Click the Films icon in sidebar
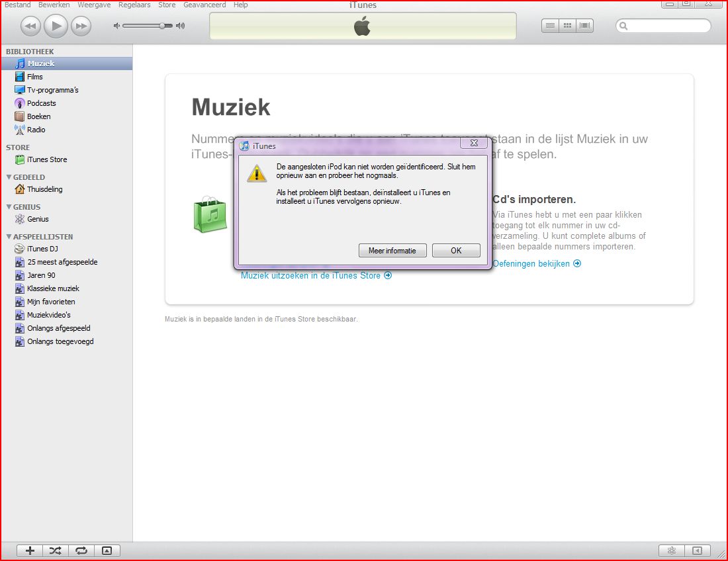This screenshot has width=728, height=561. pyautogui.click(x=19, y=77)
